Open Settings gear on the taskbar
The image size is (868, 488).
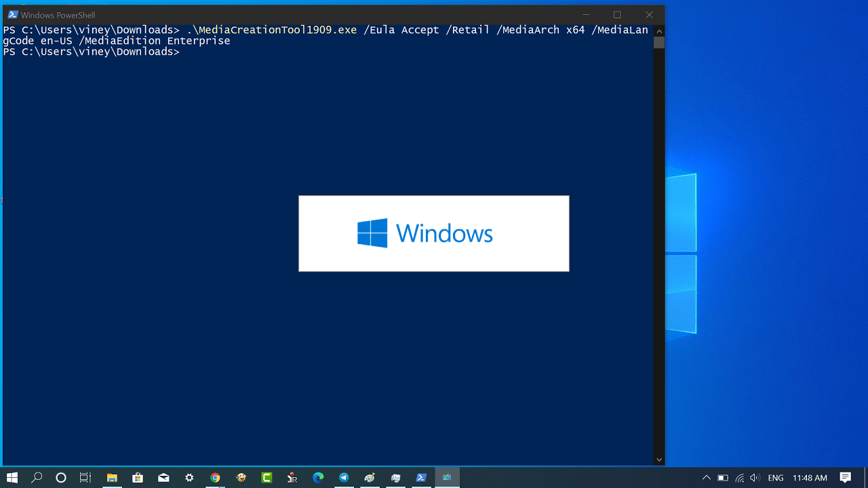(189, 478)
